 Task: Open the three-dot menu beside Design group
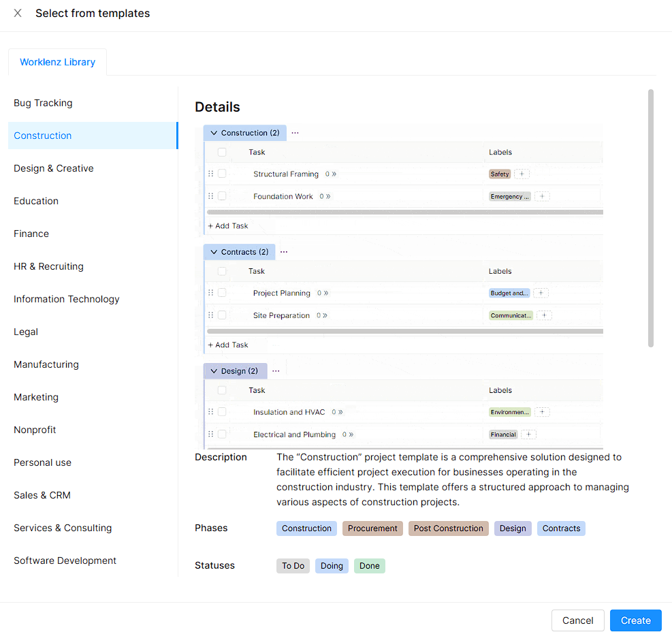[x=276, y=371]
